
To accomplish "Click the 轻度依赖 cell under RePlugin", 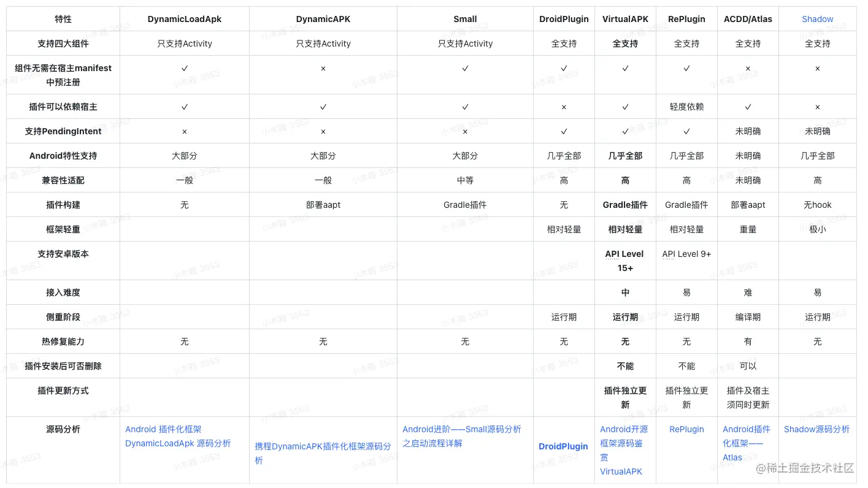I will (686, 107).
